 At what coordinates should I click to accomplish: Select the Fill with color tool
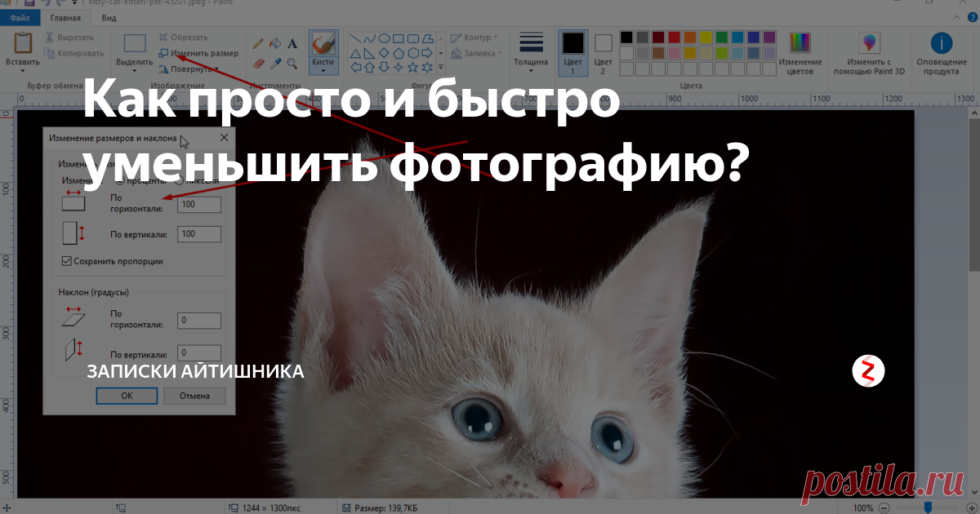point(275,44)
